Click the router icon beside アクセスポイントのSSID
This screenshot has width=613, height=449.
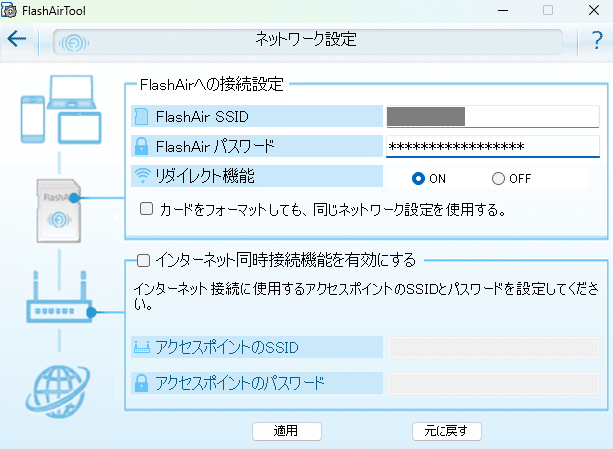tap(142, 347)
